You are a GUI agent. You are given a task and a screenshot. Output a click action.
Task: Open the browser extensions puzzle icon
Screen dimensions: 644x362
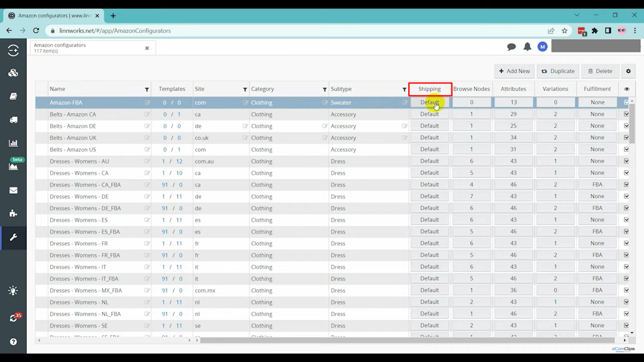tap(595, 31)
